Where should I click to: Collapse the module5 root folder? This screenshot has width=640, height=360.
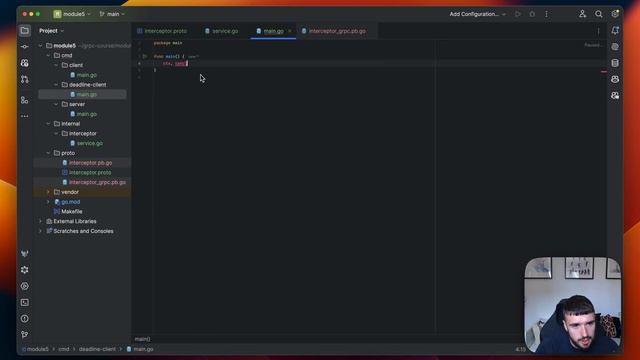pyautogui.click(x=40, y=46)
